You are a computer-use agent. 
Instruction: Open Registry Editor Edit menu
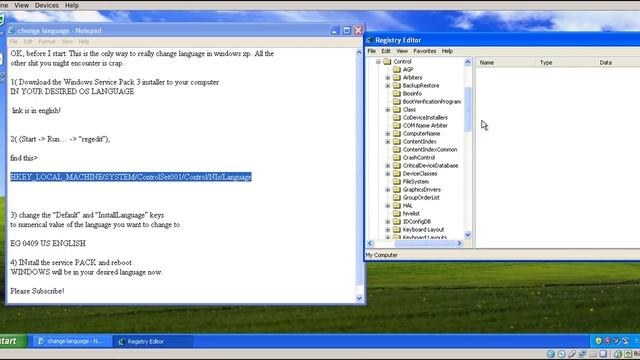(386, 51)
